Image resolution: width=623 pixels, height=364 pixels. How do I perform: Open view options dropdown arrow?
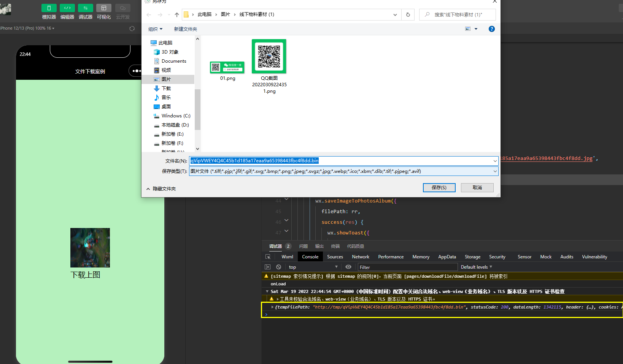point(476,29)
